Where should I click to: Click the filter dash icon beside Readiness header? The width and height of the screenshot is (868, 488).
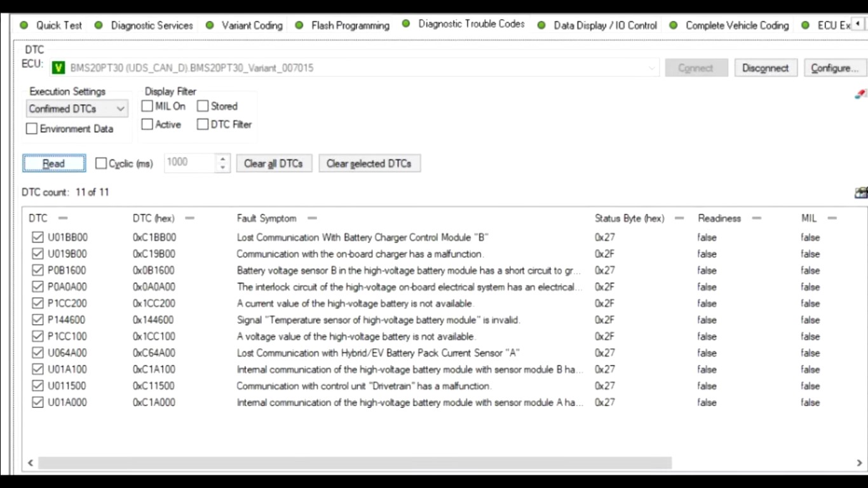[x=756, y=219]
